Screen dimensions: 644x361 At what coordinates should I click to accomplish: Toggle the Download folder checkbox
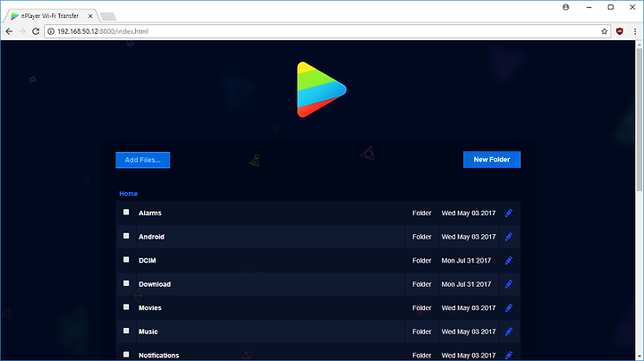point(126,283)
